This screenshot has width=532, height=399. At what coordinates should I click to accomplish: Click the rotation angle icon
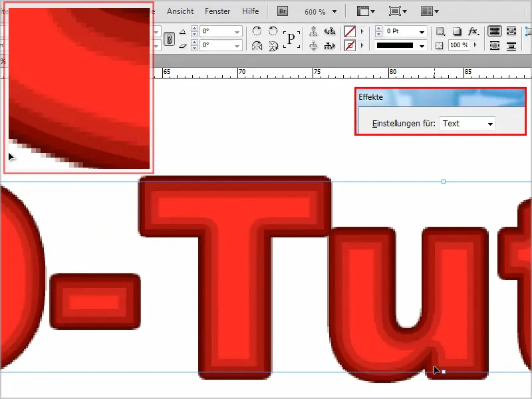(x=182, y=31)
